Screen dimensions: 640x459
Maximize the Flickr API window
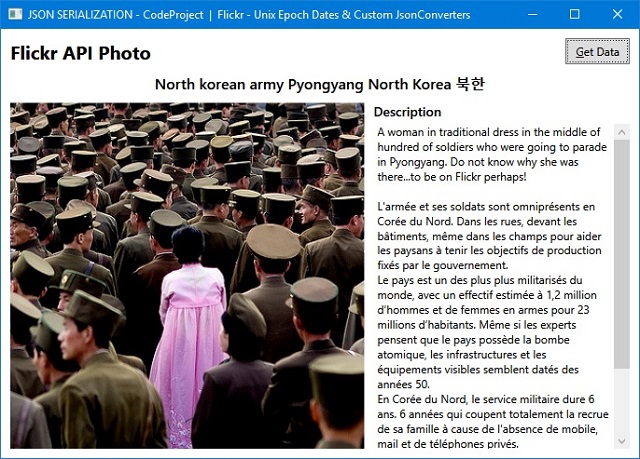574,14
